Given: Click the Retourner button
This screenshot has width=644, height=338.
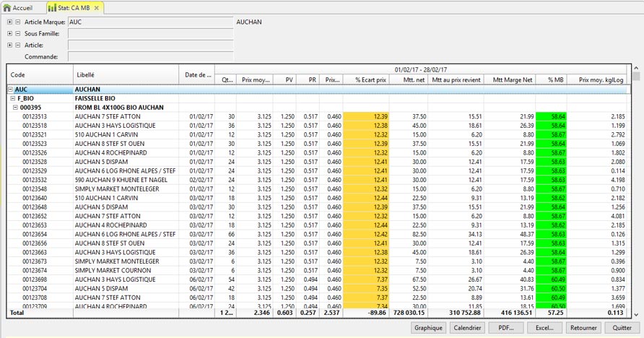Looking at the screenshot, I should (x=583, y=328).
